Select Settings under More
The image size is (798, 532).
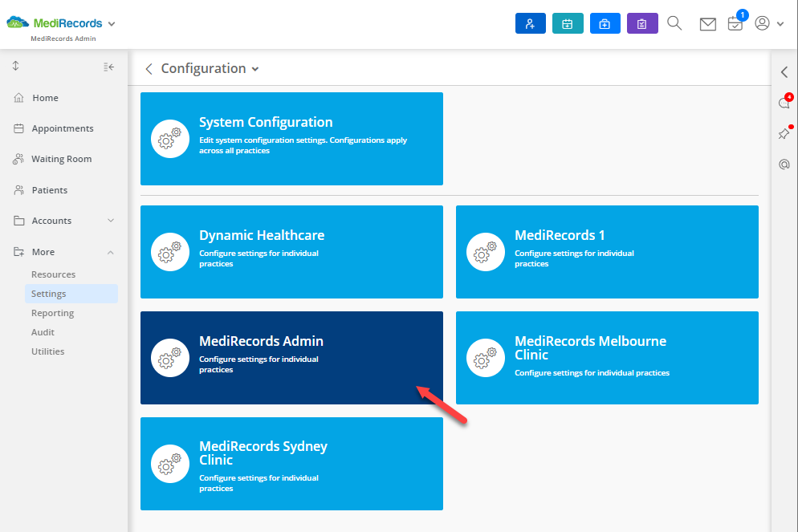pos(71,294)
